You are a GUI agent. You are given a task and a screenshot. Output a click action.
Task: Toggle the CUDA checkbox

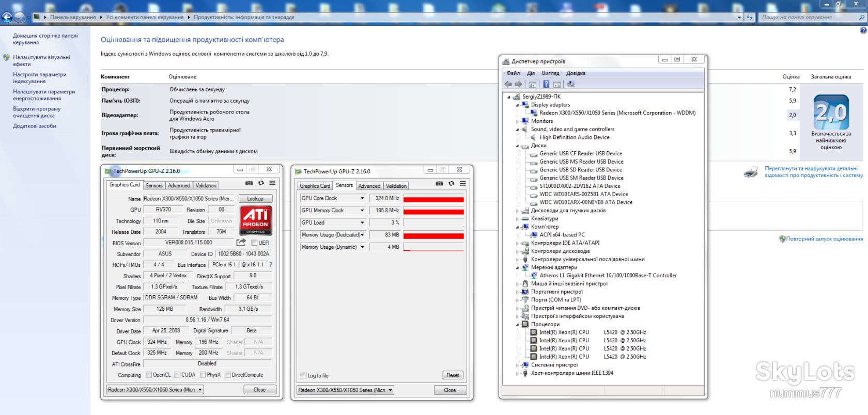click(178, 375)
